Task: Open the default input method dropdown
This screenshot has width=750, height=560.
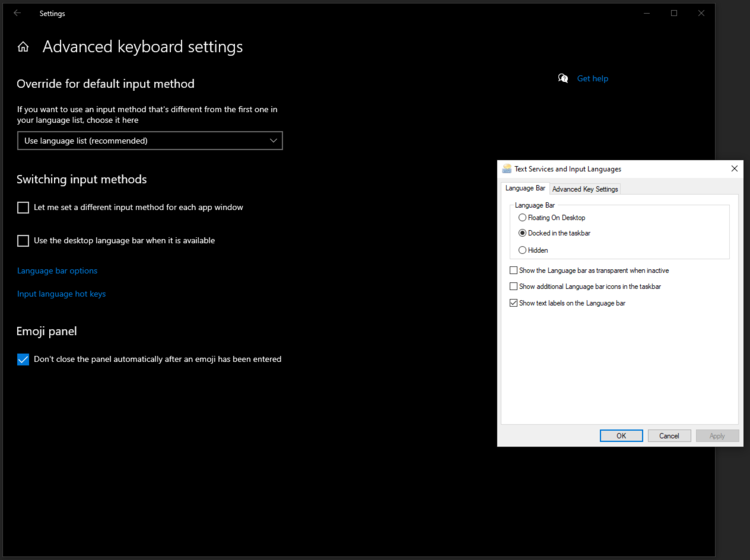Action: (x=150, y=141)
